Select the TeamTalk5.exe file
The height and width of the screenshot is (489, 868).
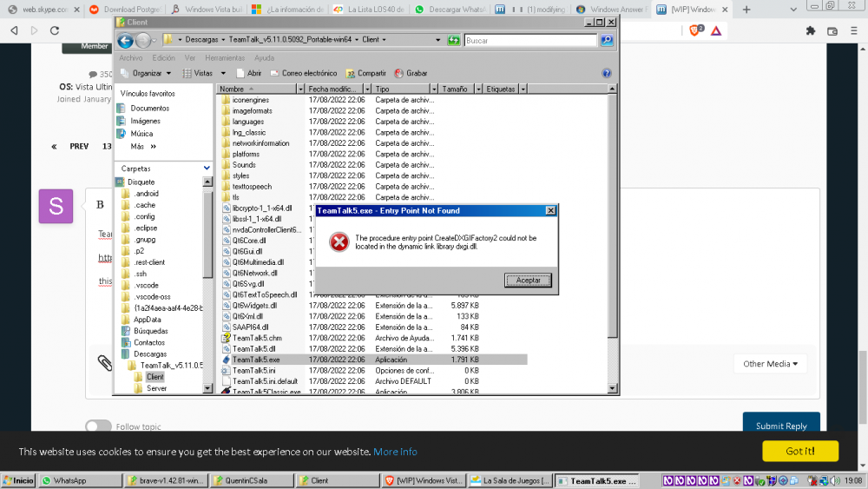(x=255, y=360)
